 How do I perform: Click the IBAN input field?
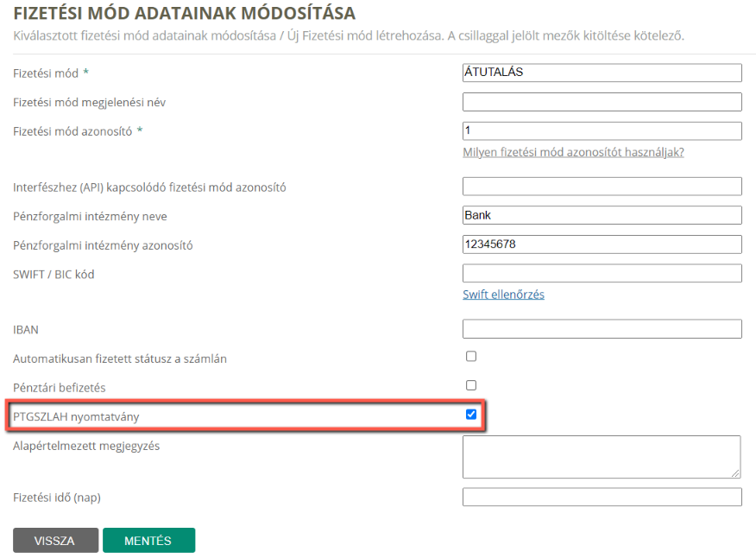click(x=602, y=329)
